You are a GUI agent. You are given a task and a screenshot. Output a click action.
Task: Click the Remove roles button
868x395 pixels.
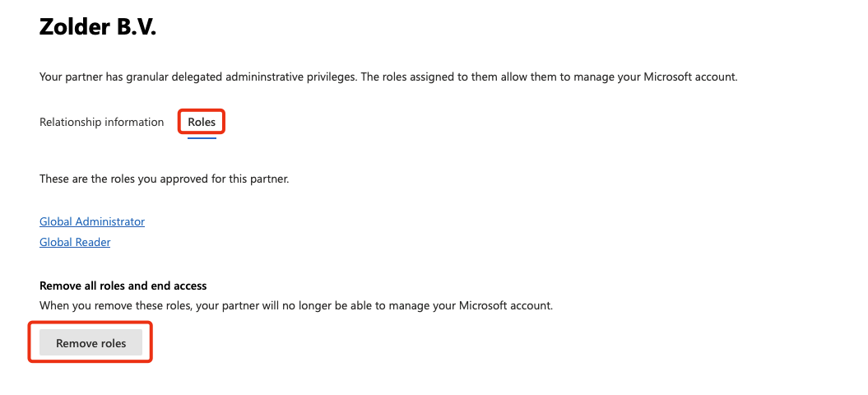click(91, 343)
